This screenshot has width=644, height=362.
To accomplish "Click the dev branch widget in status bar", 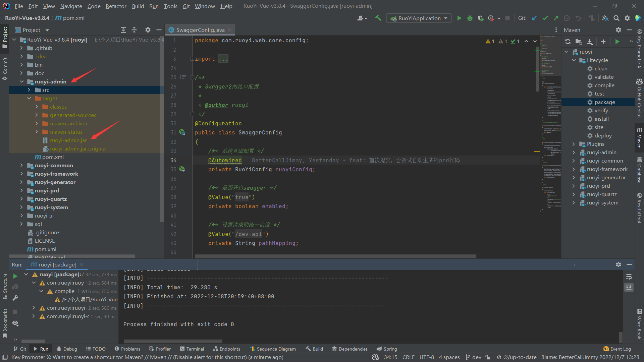I will [473, 357].
